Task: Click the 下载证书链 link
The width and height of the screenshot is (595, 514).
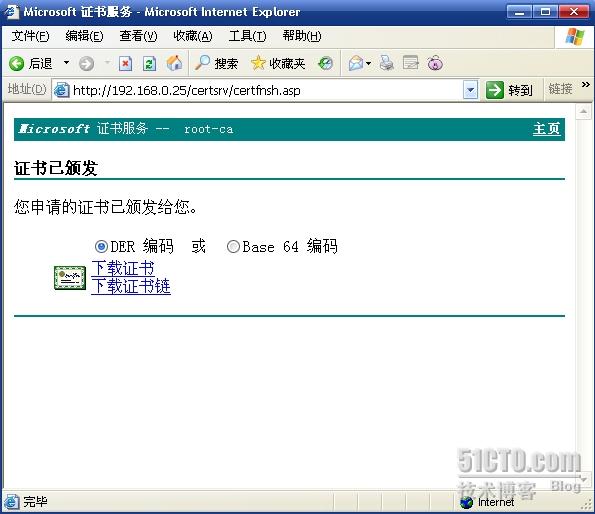Action: click(131, 286)
